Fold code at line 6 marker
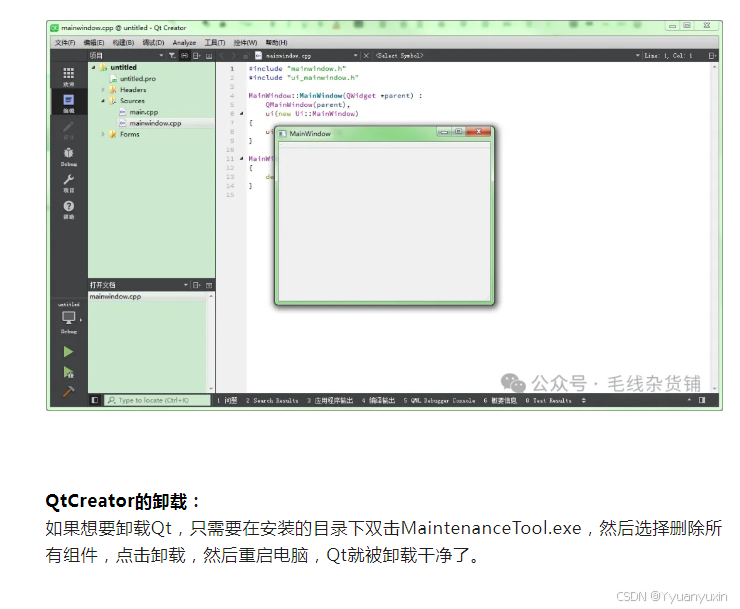The width and height of the screenshot is (740, 609). pos(242,114)
